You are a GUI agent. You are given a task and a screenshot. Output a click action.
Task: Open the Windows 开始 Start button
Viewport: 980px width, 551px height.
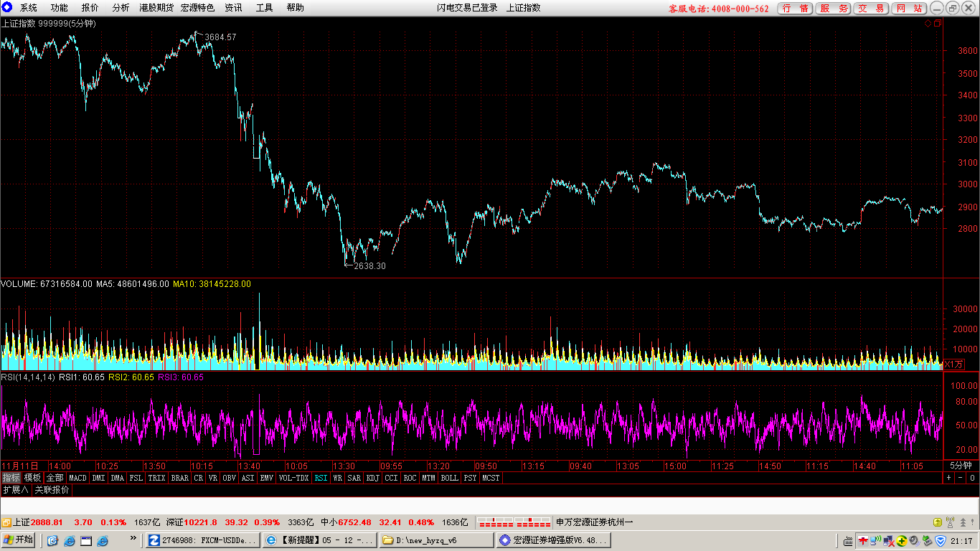click(x=18, y=540)
